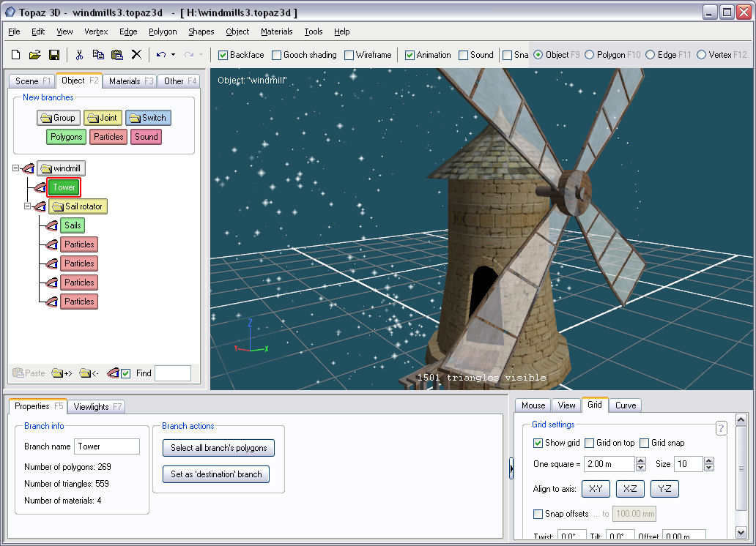The image size is (756, 546).
Task: Switch to the Materials F3 tab
Action: tap(130, 81)
